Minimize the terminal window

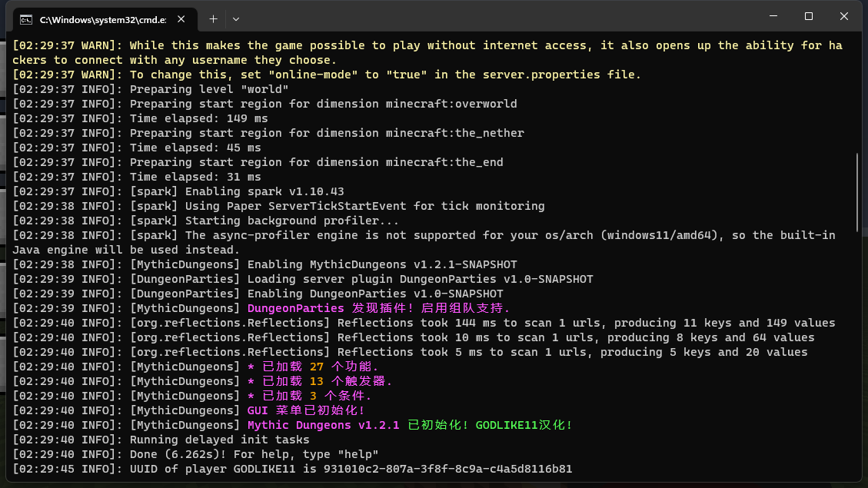tap(773, 16)
